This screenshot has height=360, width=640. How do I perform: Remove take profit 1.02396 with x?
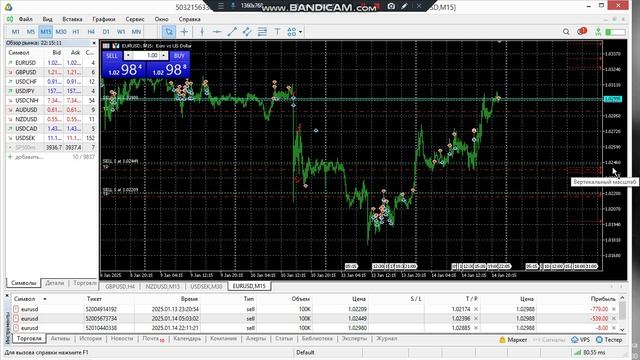[x=476, y=318]
